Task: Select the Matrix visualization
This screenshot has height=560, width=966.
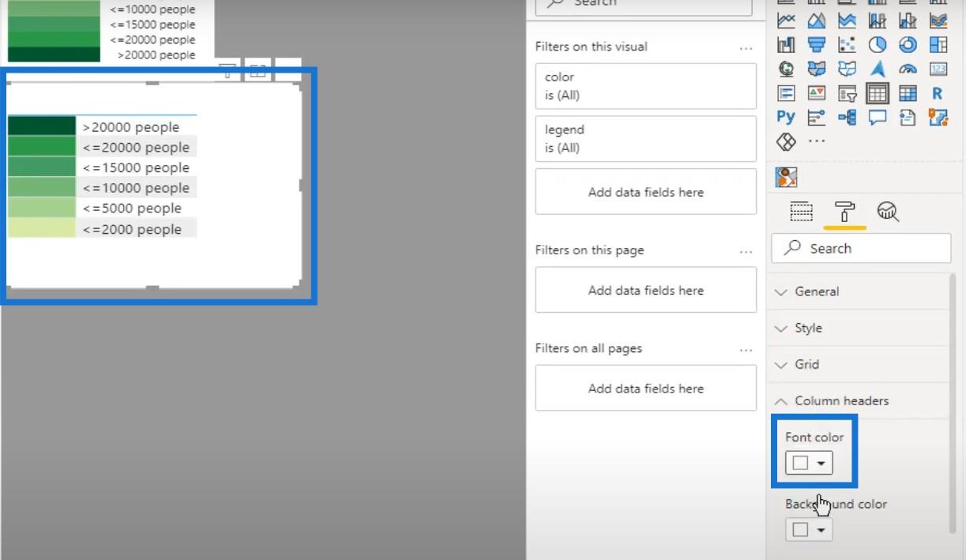Action: pos(908,93)
